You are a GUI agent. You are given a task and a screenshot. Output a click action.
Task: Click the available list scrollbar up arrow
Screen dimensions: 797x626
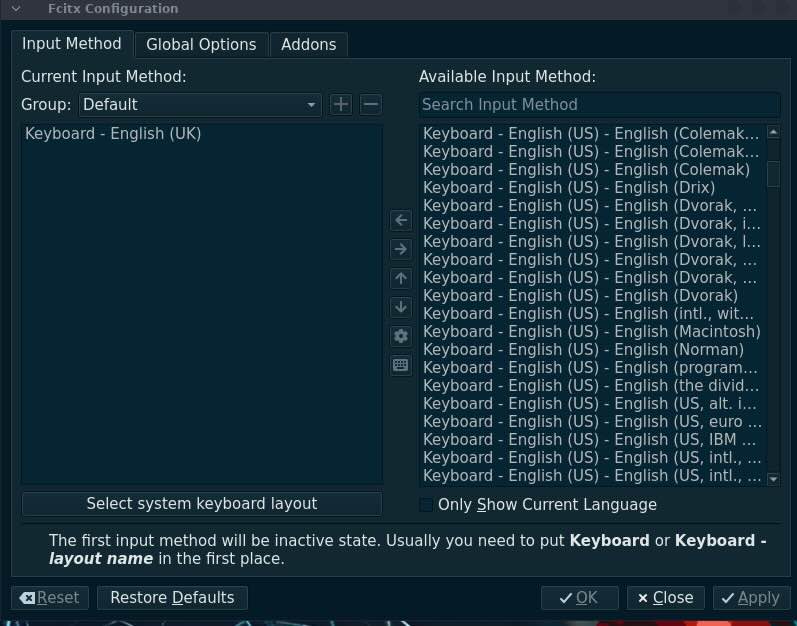click(773, 132)
